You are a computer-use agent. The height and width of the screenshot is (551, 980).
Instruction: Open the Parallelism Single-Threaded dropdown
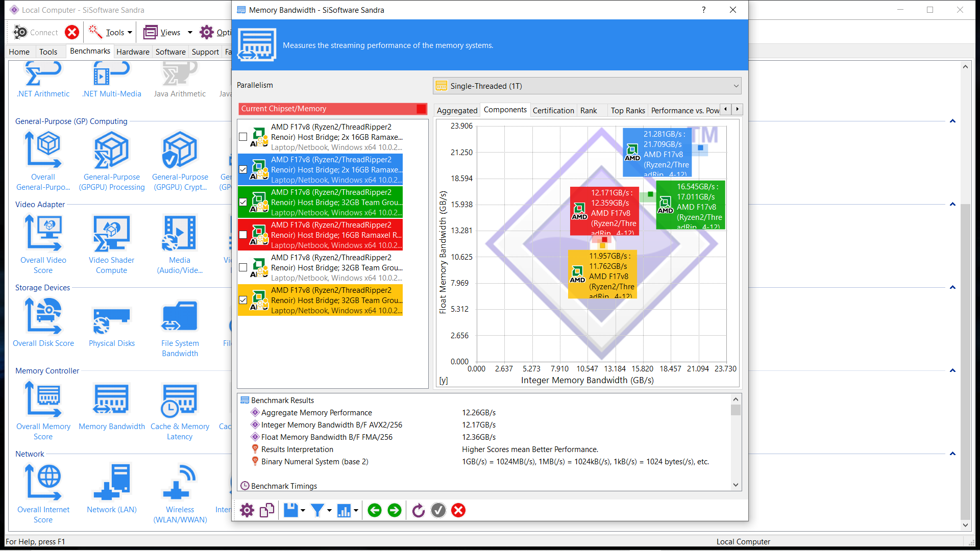(587, 86)
